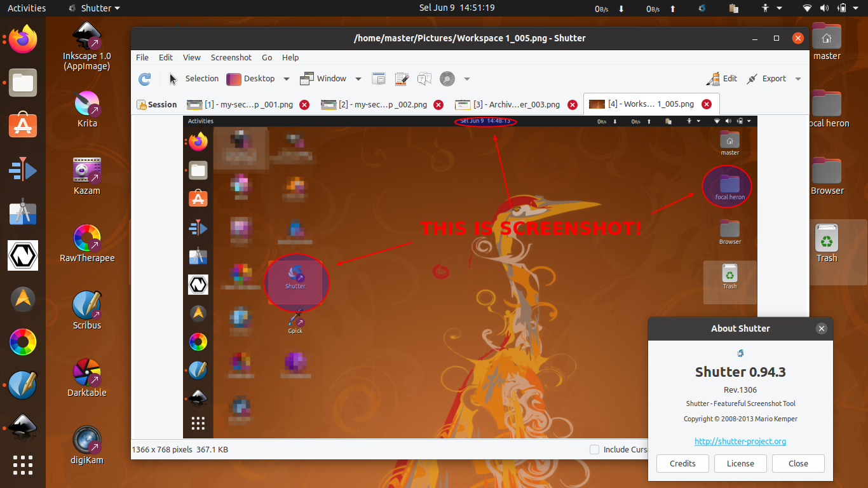Switch to the Session tab

pyautogui.click(x=157, y=104)
